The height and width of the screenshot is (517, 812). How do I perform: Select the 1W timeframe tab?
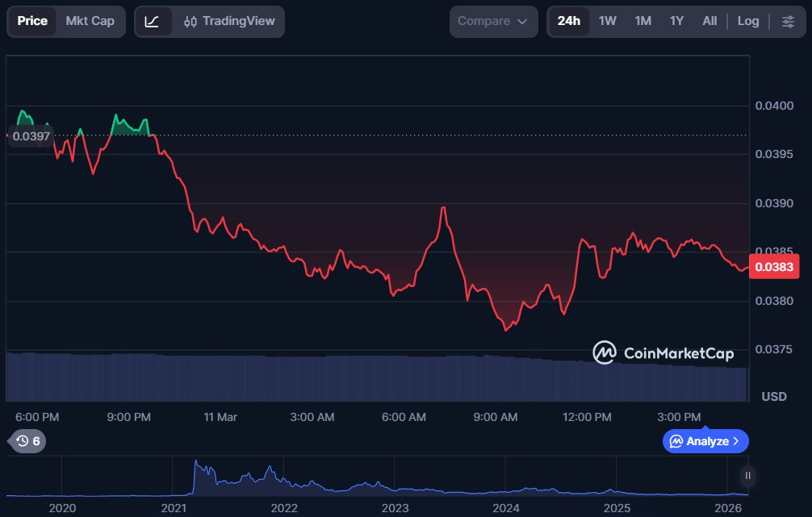(x=607, y=22)
